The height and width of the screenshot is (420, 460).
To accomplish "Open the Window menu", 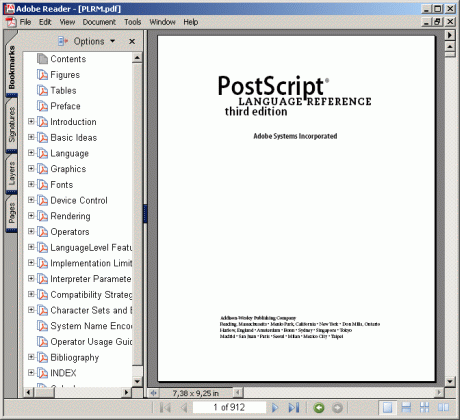I will coord(162,22).
